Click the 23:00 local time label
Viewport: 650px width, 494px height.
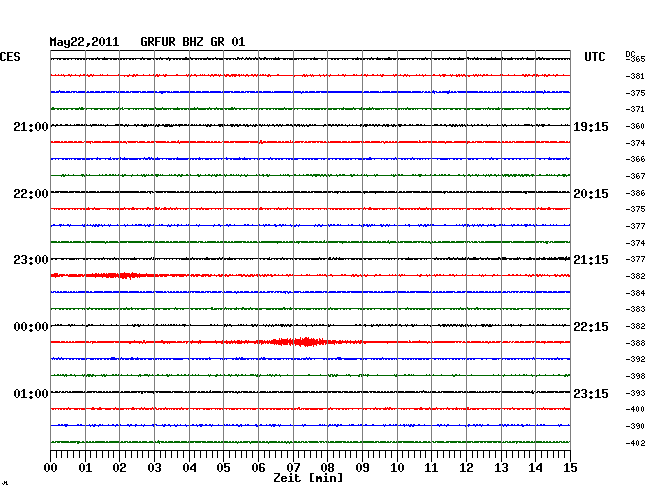pyautogui.click(x=31, y=260)
